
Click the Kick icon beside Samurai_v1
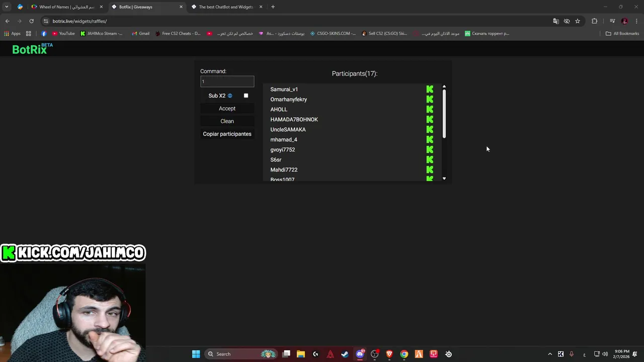click(x=430, y=89)
